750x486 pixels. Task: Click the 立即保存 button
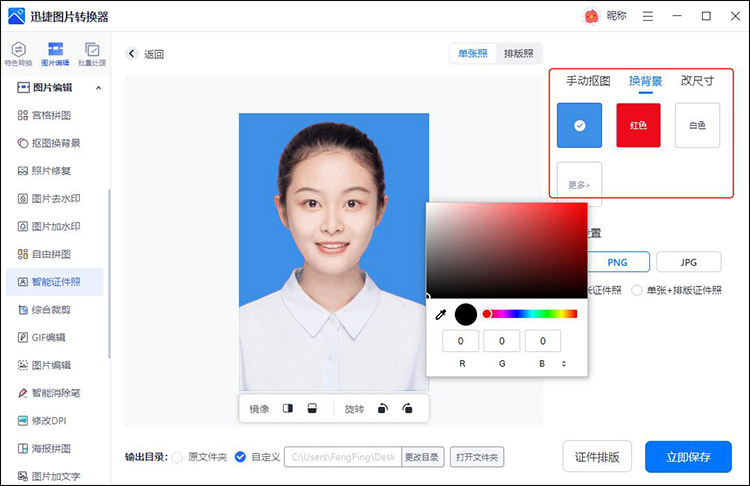pyautogui.click(x=688, y=457)
